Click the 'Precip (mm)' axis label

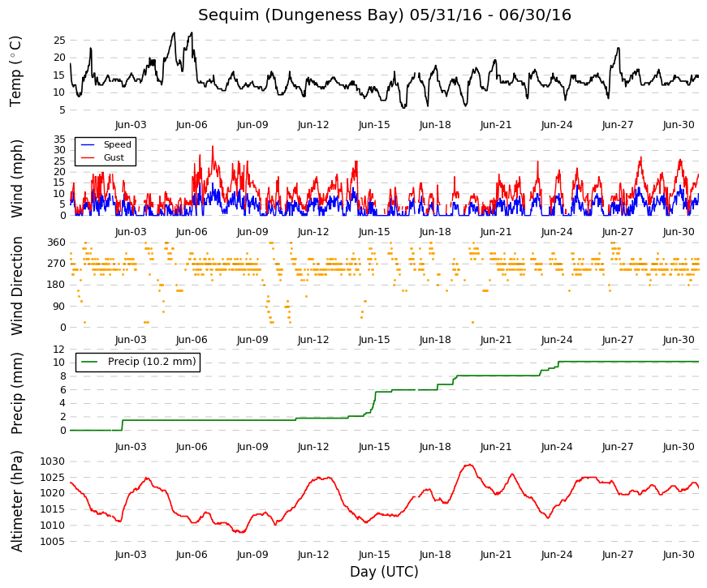click(16, 393)
